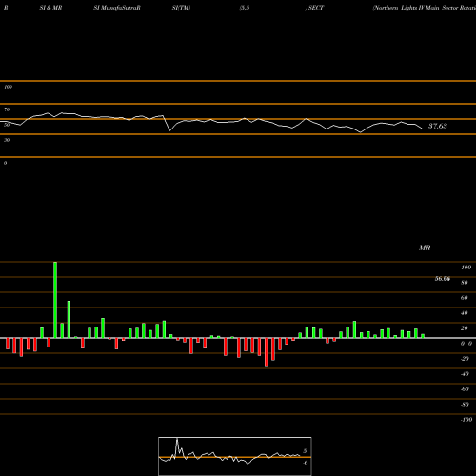
Task: Click the '60' tick on MR axis
Action: point(465,298)
